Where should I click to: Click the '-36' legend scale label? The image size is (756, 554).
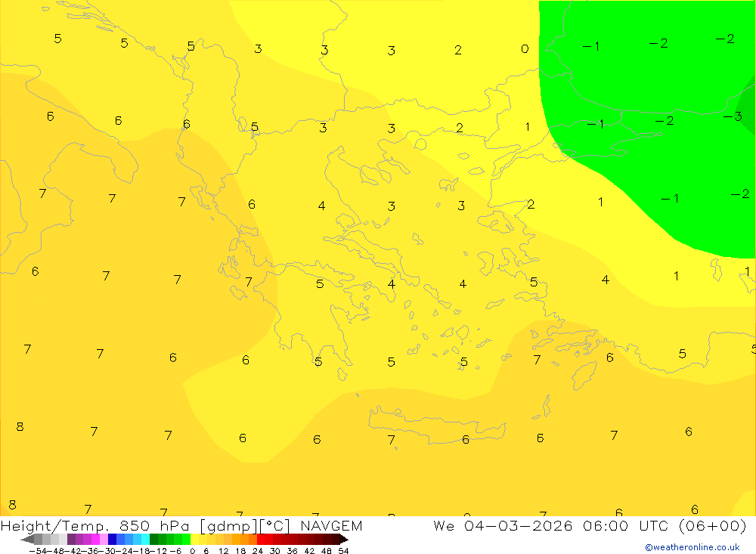pos(90,551)
